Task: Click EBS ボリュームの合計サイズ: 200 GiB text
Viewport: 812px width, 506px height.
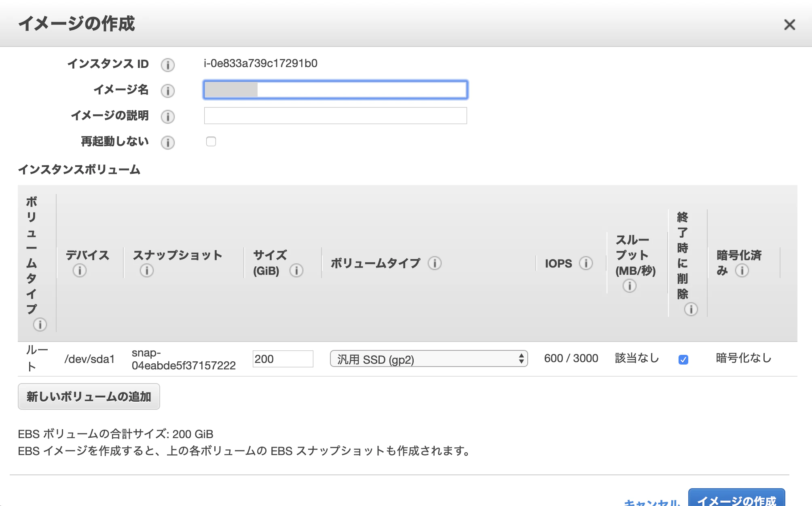Action: [116, 434]
